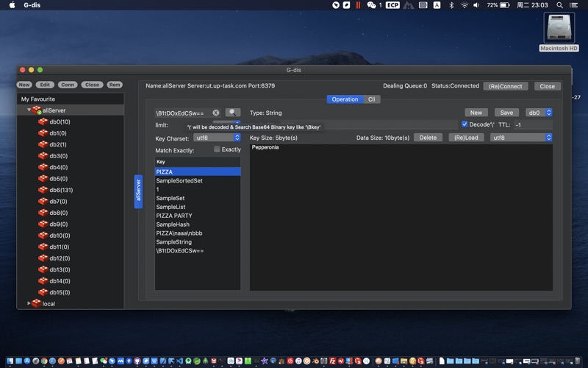This screenshot has height=368, width=588.
Task: Click the db0(10) database icon
Action: click(x=43, y=121)
